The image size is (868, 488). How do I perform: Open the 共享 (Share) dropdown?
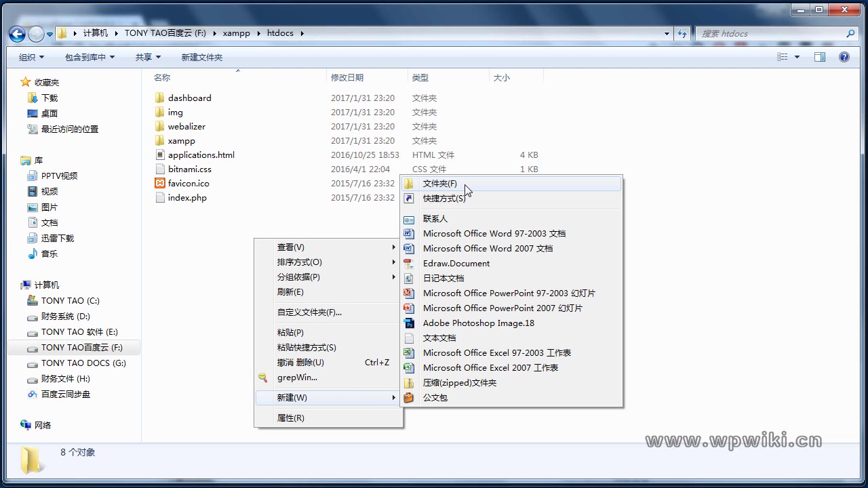tap(148, 57)
